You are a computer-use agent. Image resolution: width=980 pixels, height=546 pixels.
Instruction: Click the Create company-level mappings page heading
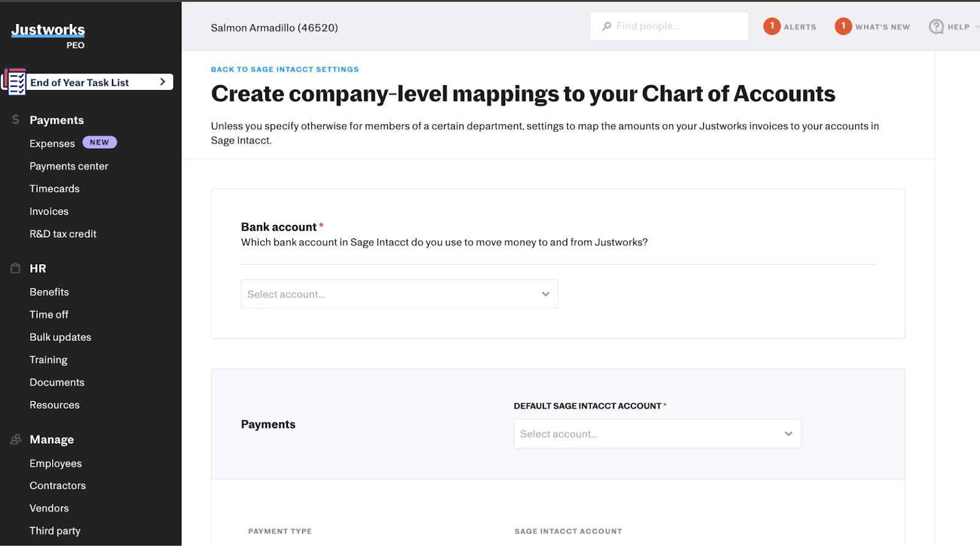(523, 94)
